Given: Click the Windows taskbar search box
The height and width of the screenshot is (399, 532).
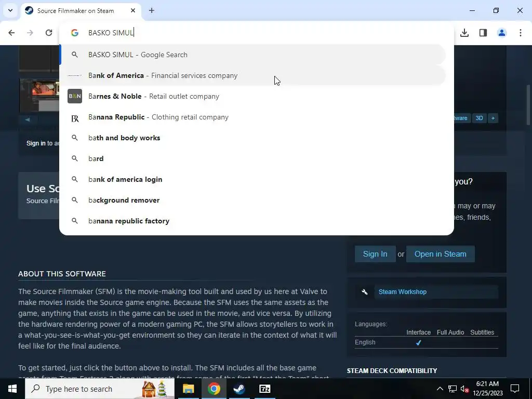Looking at the screenshot, I should (100, 389).
